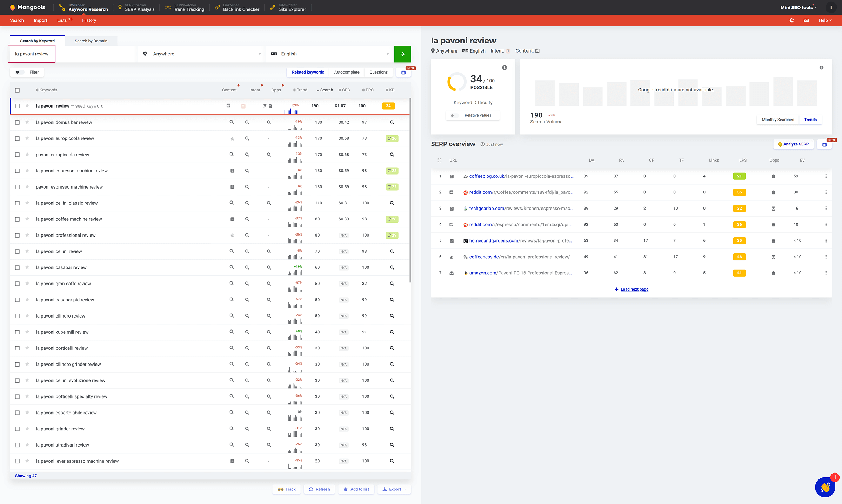Screen dimensions: 842x504
Task: Click the user profile avatar icon
Action: (831, 7)
